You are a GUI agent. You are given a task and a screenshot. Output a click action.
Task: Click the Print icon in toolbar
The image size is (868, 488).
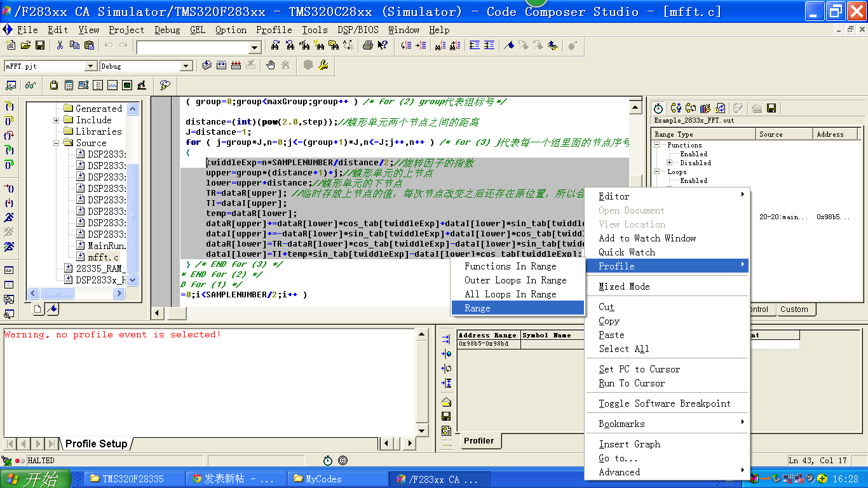tap(367, 45)
